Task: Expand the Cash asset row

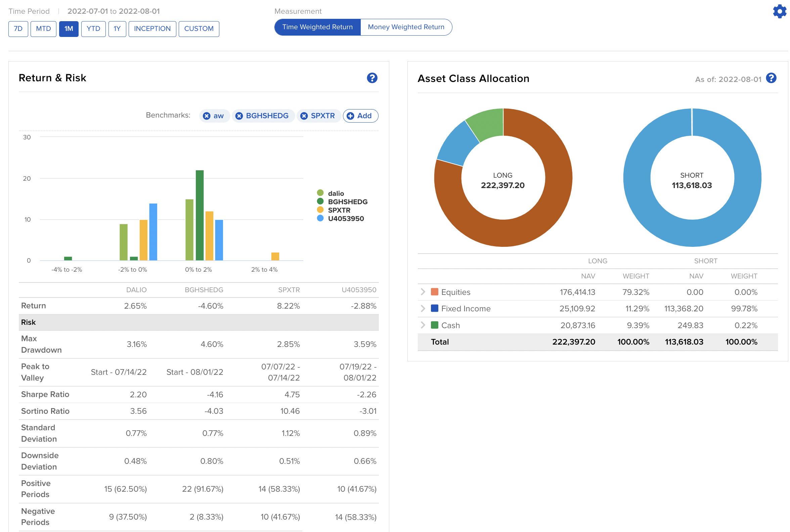Action: click(423, 325)
